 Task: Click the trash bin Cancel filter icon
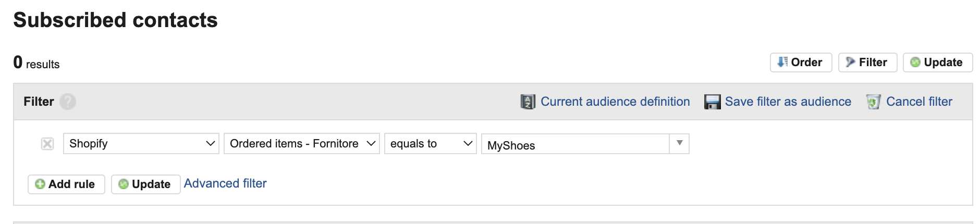874,102
